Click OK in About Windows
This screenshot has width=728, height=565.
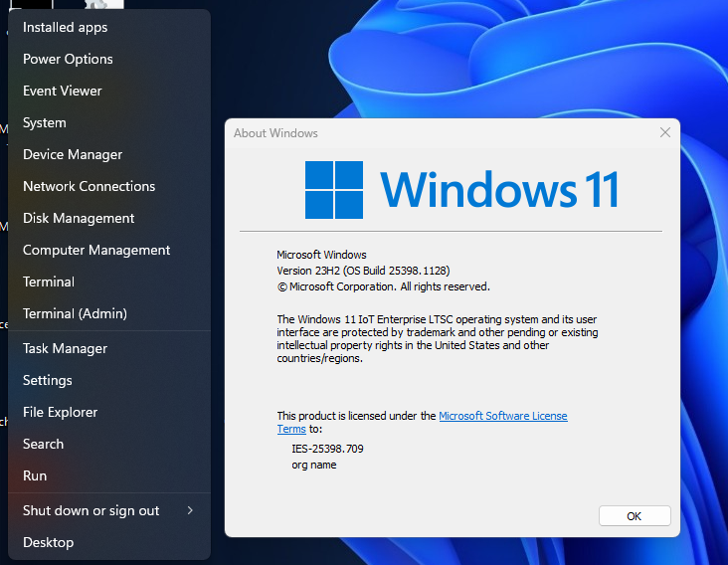[635, 516]
